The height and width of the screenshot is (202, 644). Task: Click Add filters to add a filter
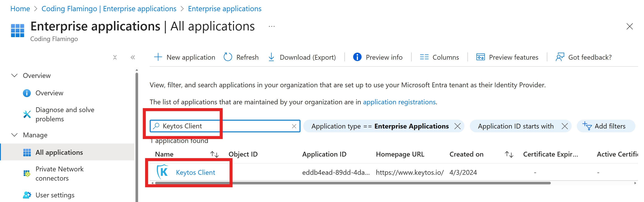[606, 126]
